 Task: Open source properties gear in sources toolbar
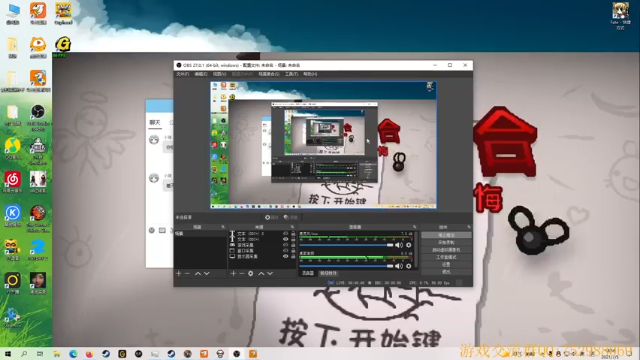click(x=251, y=273)
